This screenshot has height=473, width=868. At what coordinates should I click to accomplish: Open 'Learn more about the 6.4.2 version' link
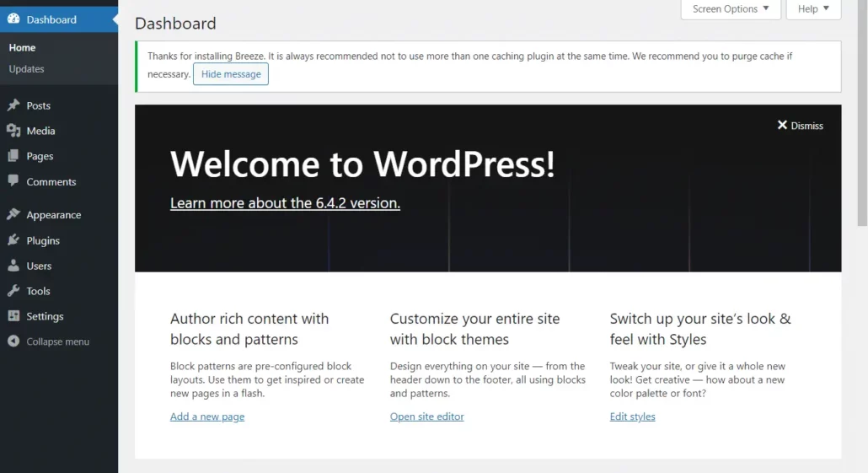[285, 202]
